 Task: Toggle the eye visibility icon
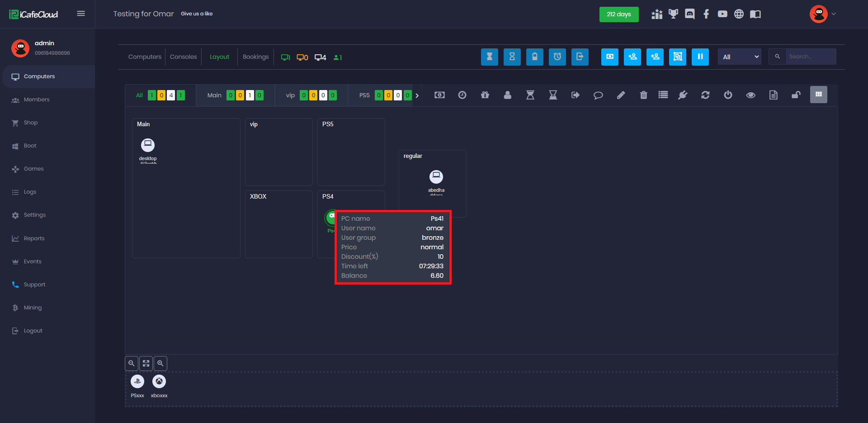coord(750,95)
